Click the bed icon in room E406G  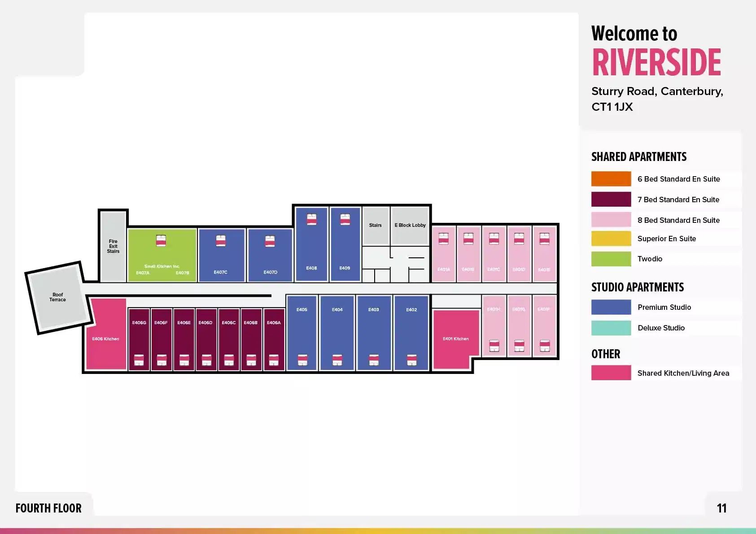coord(139,360)
